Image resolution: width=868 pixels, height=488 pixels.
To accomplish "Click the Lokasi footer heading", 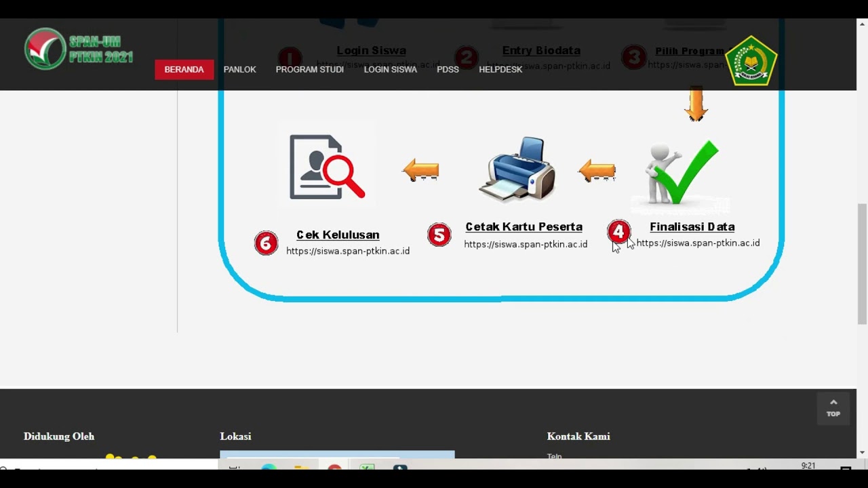I will click(x=235, y=436).
